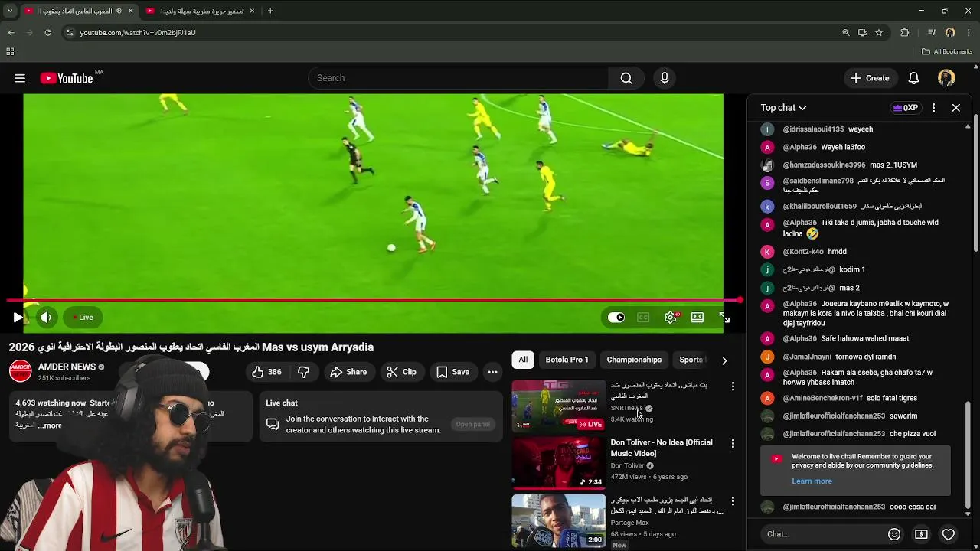Image resolution: width=980 pixels, height=551 pixels.
Task: Open the YouTube guide hamburger menu
Action: click(x=20, y=78)
